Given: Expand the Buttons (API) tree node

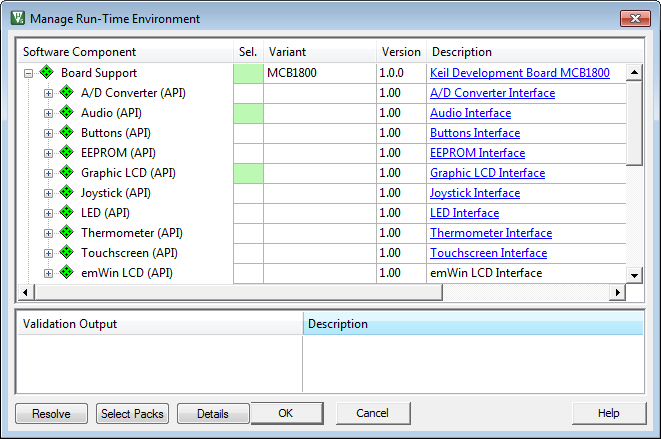Looking at the screenshot, I should pos(49,133).
